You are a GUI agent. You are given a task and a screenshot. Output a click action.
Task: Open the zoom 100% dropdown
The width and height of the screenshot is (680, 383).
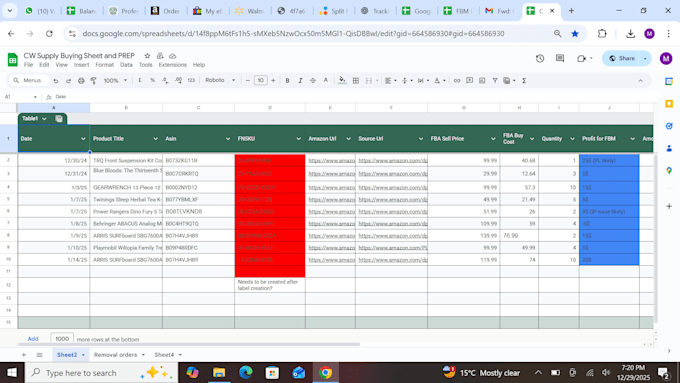(x=115, y=80)
